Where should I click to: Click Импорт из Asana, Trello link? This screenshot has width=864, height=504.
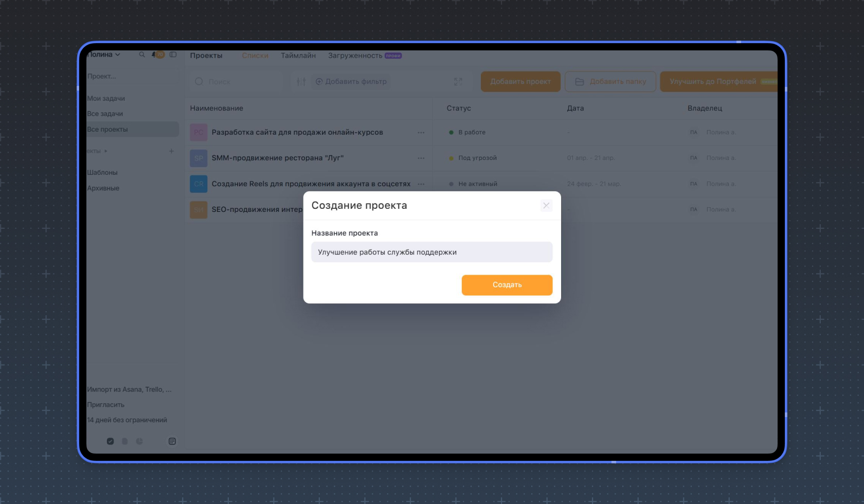click(x=130, y=389)
